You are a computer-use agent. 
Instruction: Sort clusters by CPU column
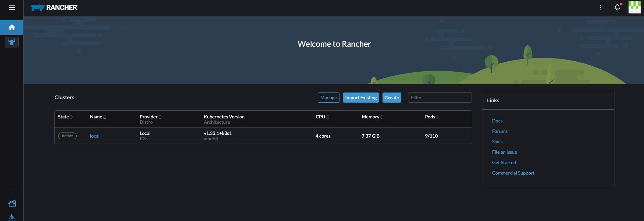tap(322, 117)
